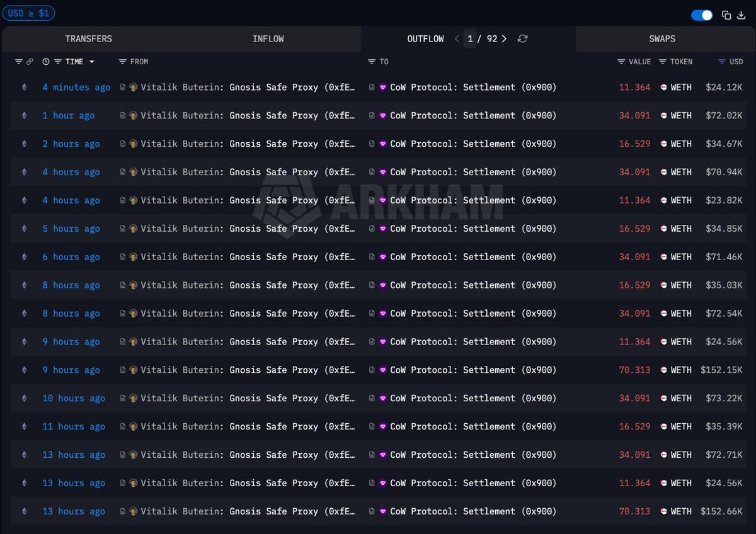The width and height of the screenshot is (756, 534).
Task: Open CoW Protocol: Settlement in the $72.02K row
Action: coord(473,116)
